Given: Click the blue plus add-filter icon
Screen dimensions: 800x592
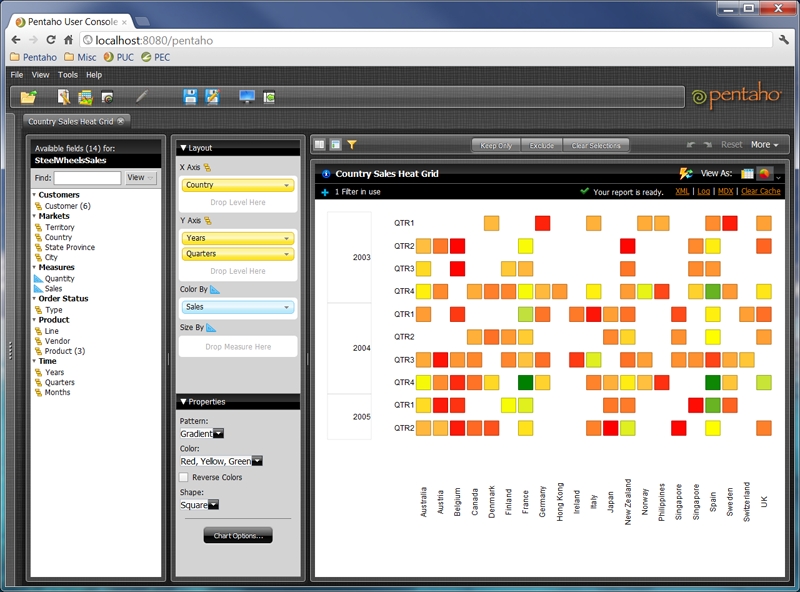Looking at the screenshot, I should click(325, 192).
